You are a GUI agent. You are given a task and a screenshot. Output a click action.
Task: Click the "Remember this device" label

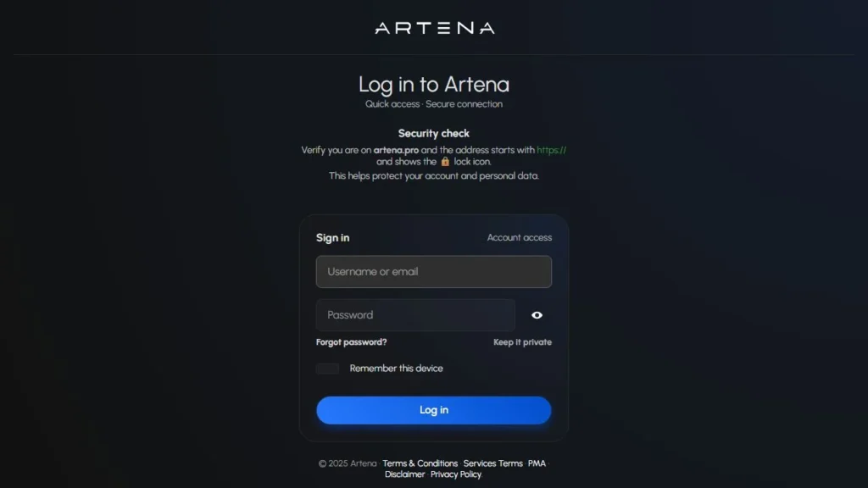(x=396, y=369)
